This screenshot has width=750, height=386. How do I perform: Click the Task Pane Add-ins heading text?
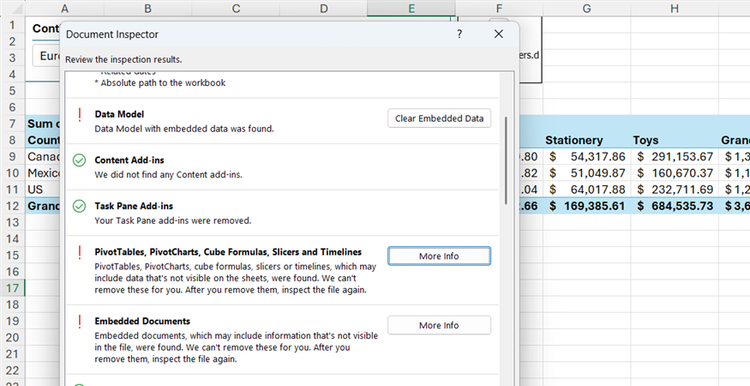134,206
